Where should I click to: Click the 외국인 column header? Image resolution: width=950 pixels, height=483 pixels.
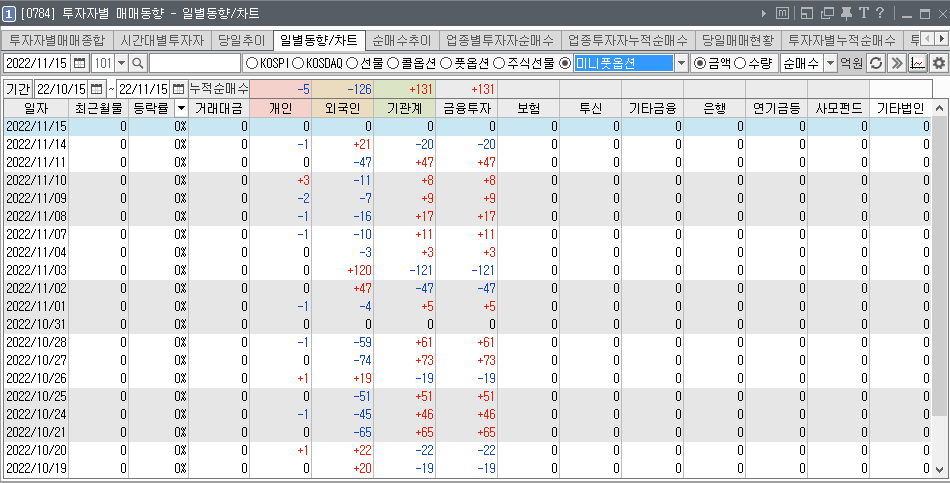click(x=343, y=108)
